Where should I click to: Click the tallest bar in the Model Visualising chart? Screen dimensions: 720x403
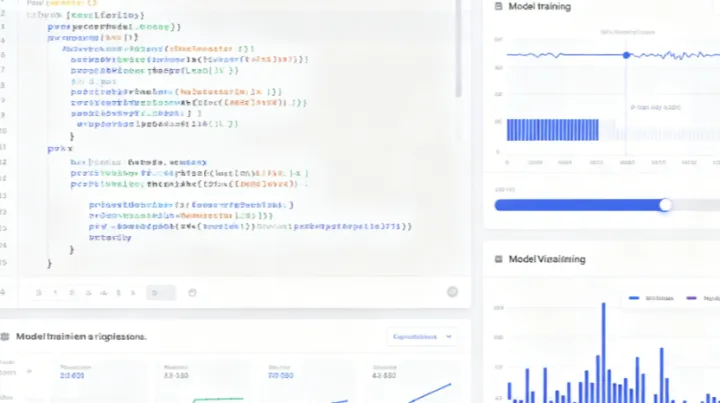click(x=603, y=353)
